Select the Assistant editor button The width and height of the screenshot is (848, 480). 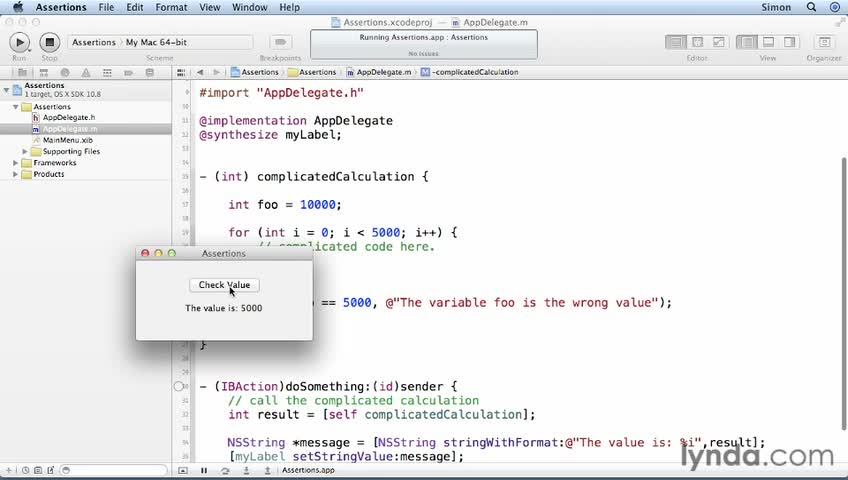[x=697, y=42]
